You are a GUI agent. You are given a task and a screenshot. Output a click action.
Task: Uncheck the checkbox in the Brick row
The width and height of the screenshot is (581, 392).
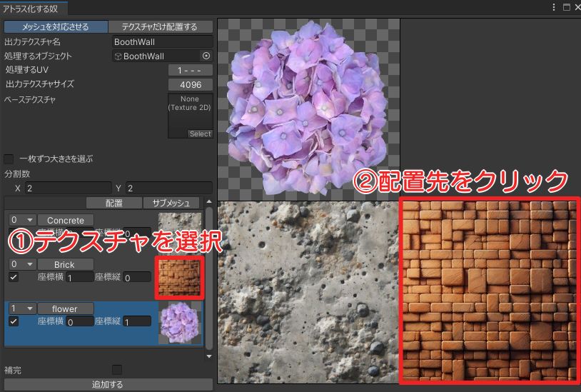click(x=14, y=276)
